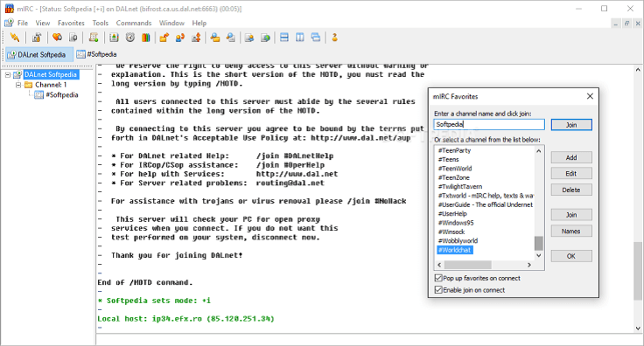Screen dimensions: 644x346
Task: Click the Join button above Names
Action: point(571,215)
